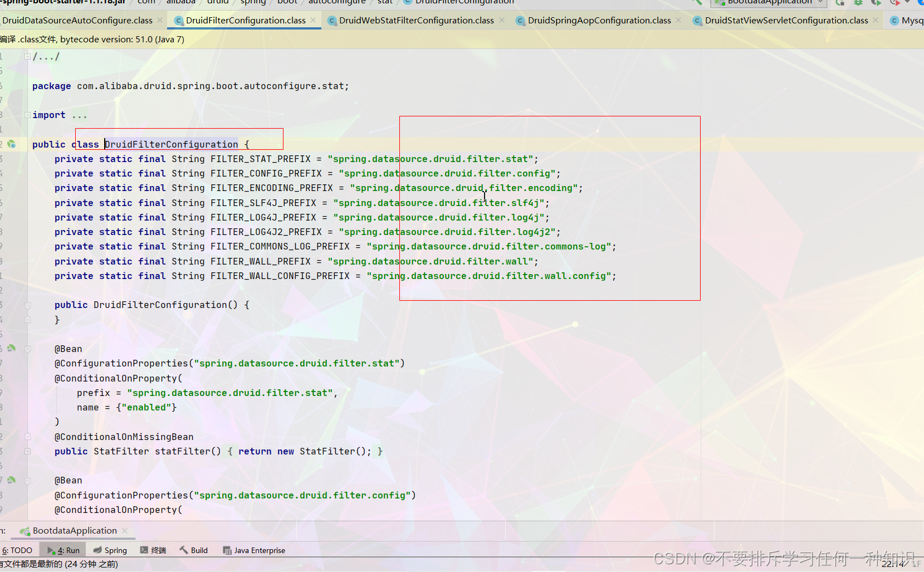Click the Spring leaf icon in bottom bar
Screen dimensions: 924x572
(x=97, y=550)
